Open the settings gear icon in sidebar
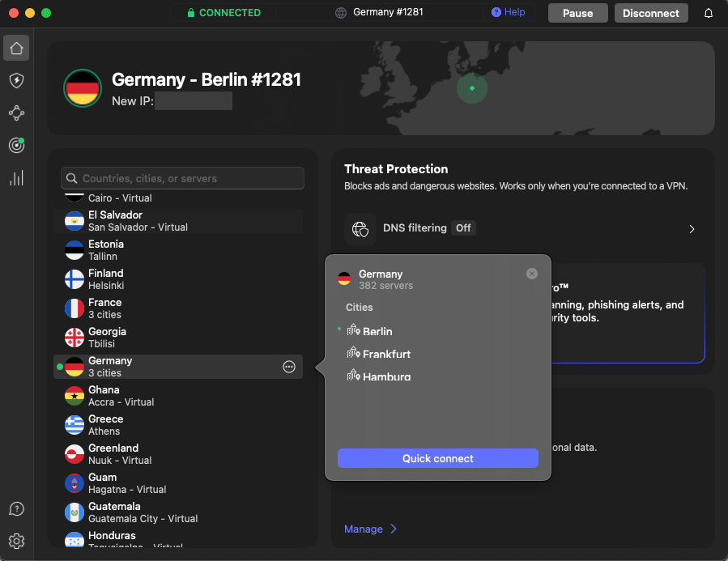This screenshot has width=728, height=561. 16,541
